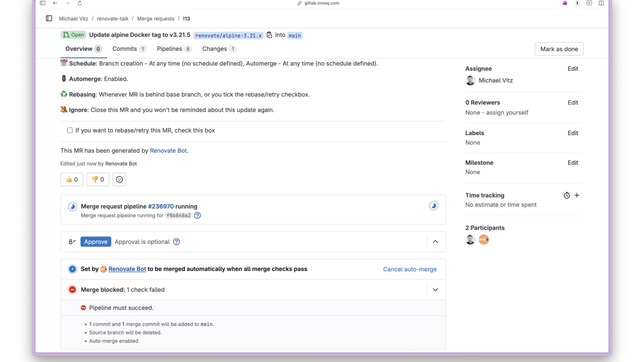Image resolution: width=644 pixels, height=362 pixels.
Task: Edit the Labels
Action: (x=573, y=133)
